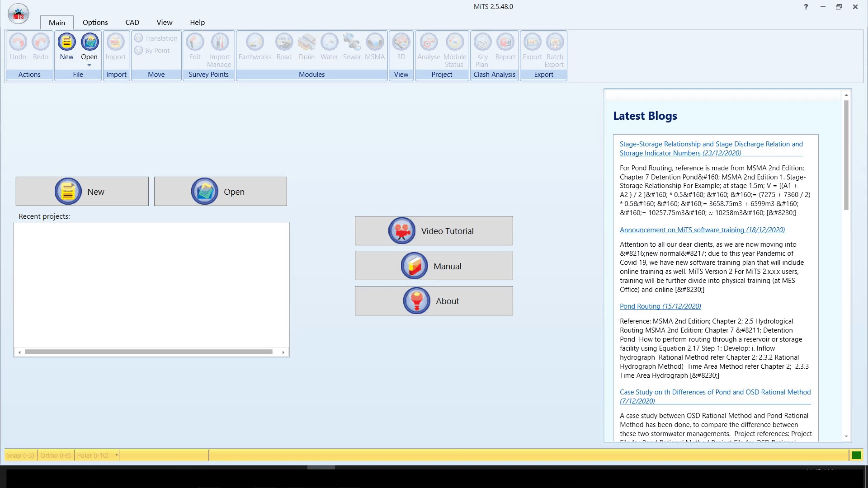Switch to the Help ribbon tab
The height and width of the screenshot is (488, 868).
198,22
